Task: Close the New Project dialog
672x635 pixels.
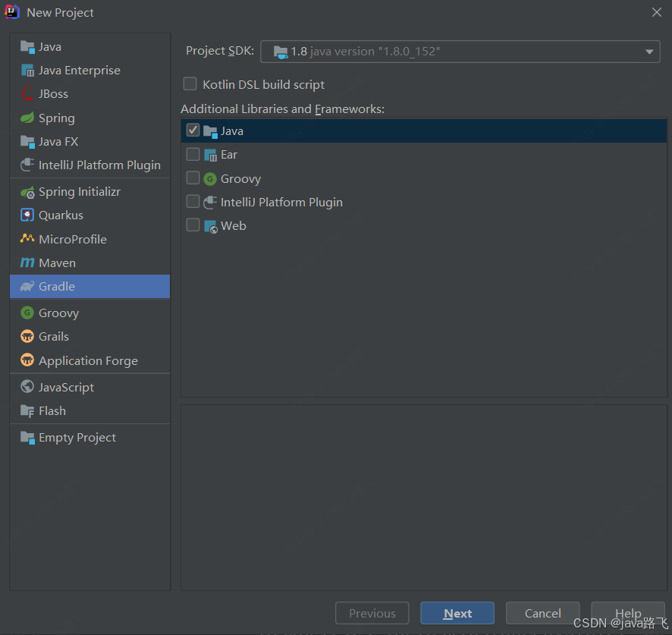Action: click(x=657, y=12)
